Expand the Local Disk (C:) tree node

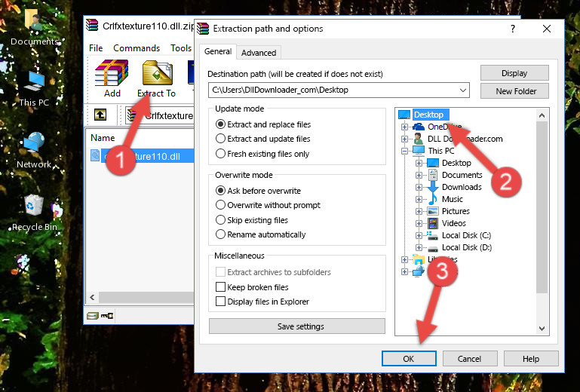click(x=419, y=235)
